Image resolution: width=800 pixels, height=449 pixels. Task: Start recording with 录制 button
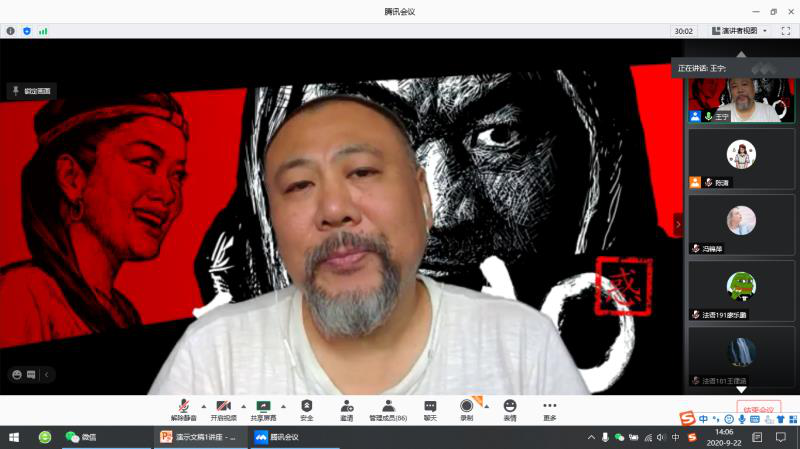467,408
